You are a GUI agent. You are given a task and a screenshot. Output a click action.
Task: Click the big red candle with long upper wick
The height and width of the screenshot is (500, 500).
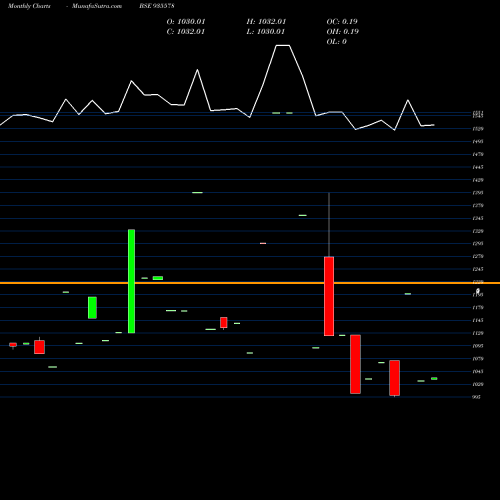tap(329, 296)
